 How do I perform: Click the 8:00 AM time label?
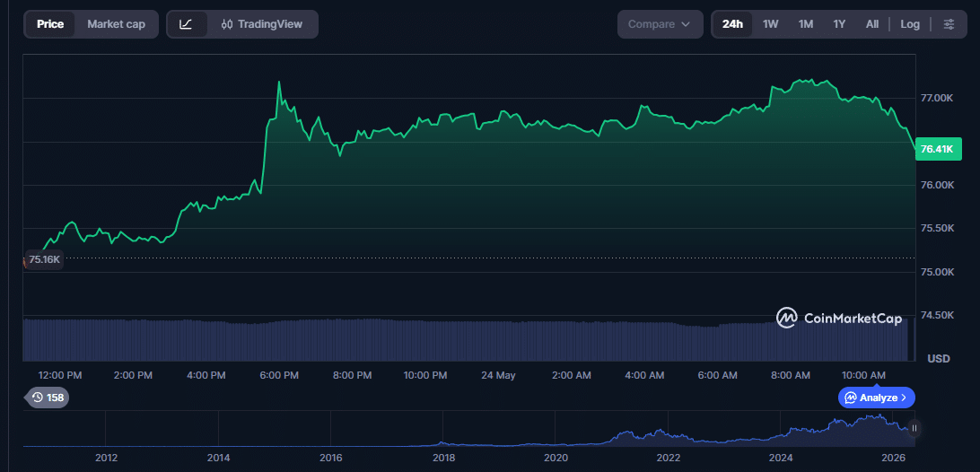(x=790, y=375)
